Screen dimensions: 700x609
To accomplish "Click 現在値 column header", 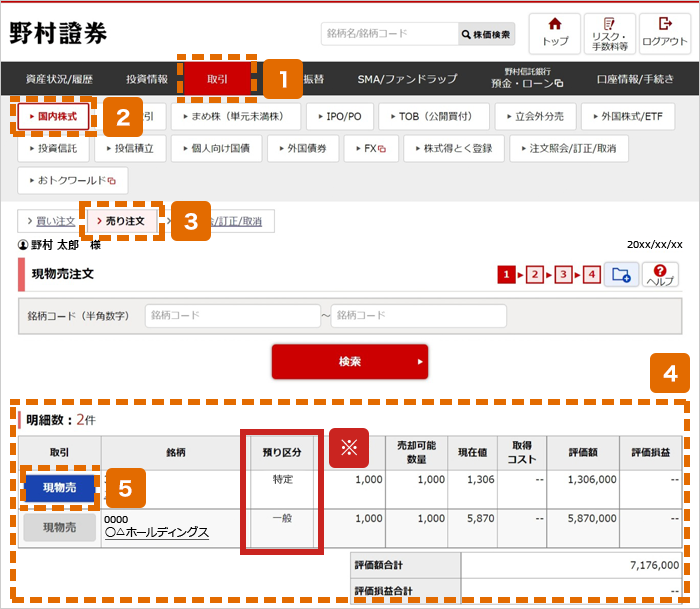I will (472, 452).
